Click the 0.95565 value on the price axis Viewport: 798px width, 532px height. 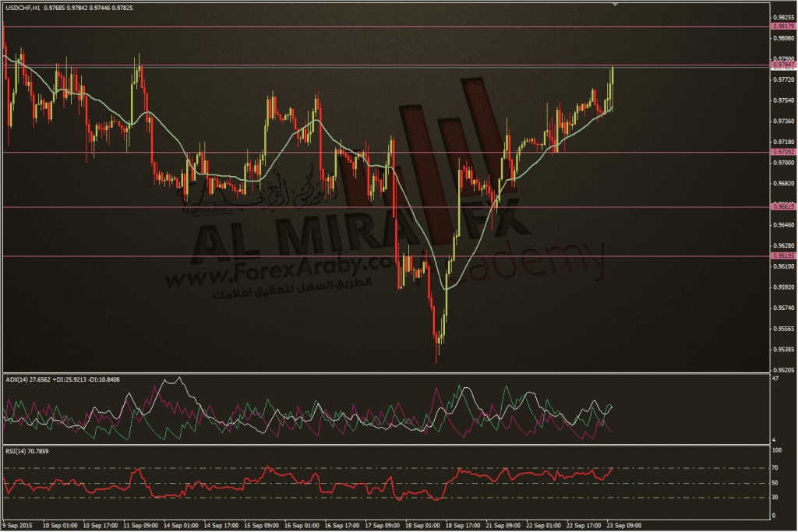click(784, 329)
